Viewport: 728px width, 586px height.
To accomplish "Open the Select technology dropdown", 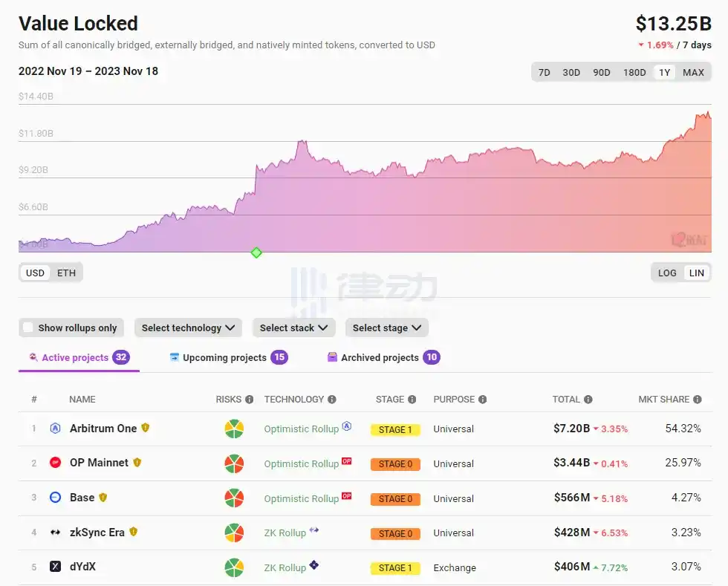I will (188, 328).
